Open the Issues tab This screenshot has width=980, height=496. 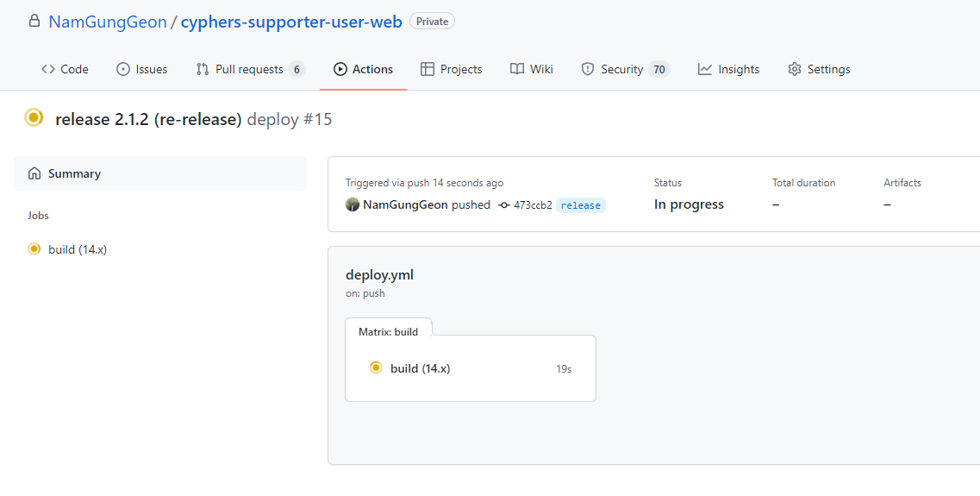[x=142, y=69]
